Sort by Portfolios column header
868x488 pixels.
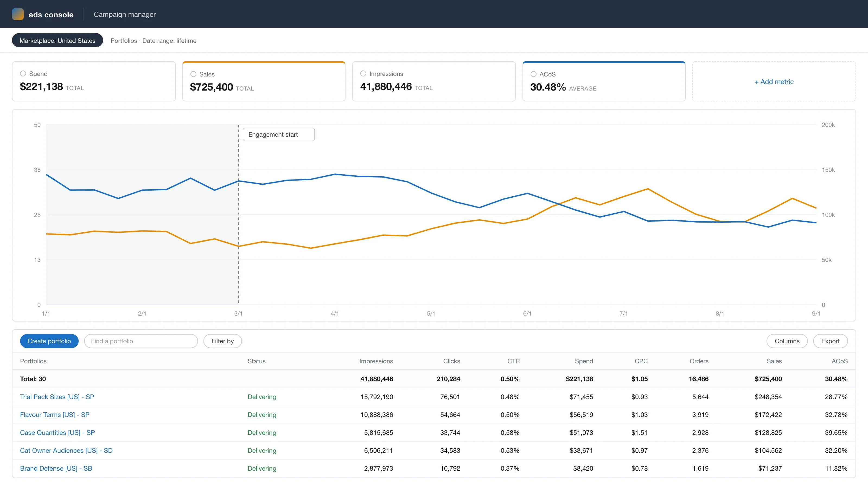pos(33,361)
